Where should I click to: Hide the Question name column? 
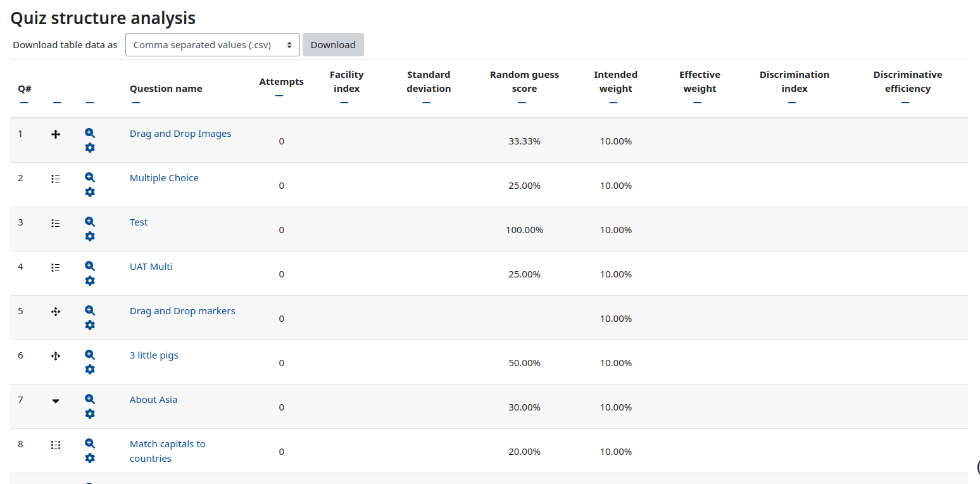pos(135,103)
